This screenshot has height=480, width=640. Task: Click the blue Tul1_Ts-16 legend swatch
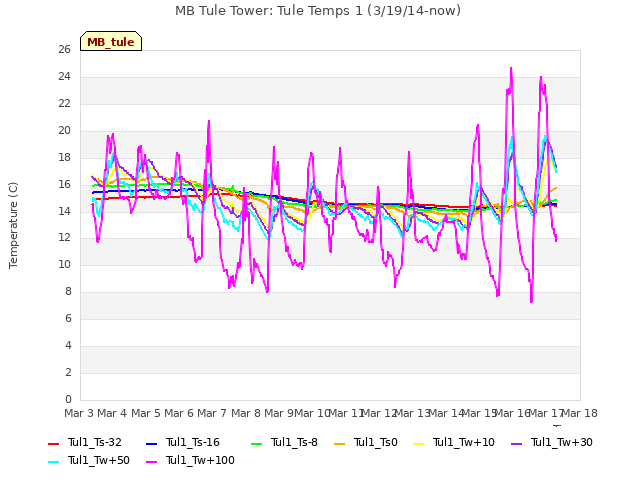[151, 444]
